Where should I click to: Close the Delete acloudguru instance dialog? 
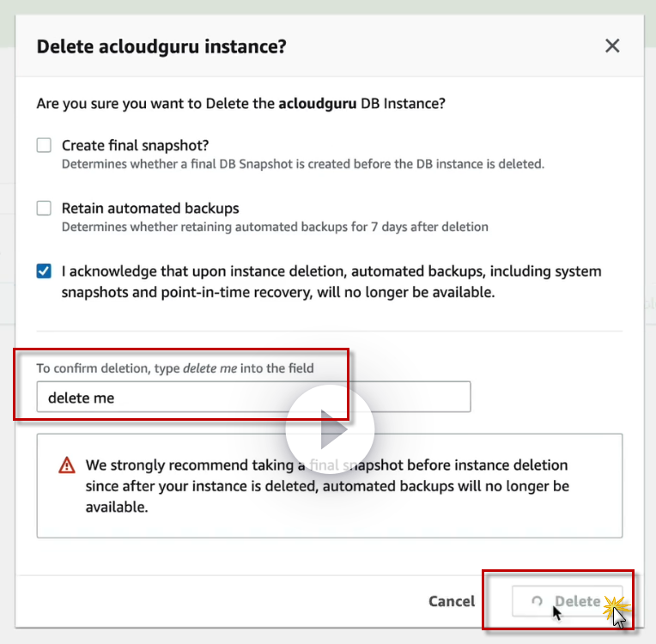point(612,46)
